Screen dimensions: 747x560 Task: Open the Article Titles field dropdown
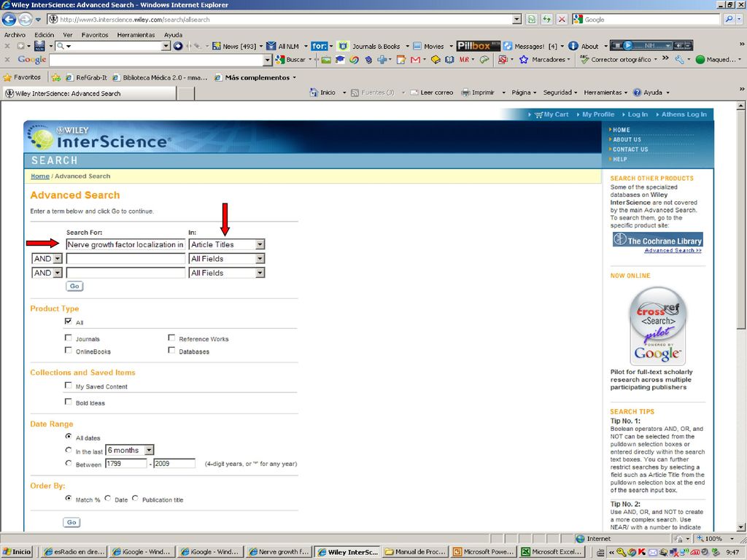(227, 244)
